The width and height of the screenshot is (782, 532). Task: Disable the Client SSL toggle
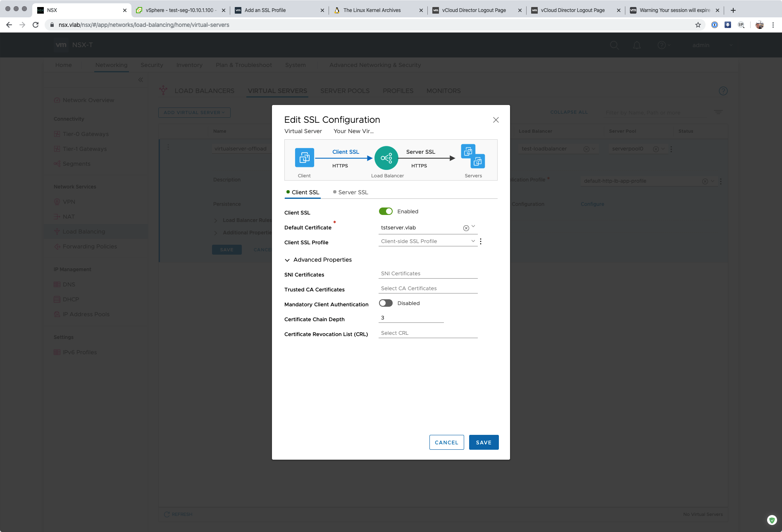(386, 212)
